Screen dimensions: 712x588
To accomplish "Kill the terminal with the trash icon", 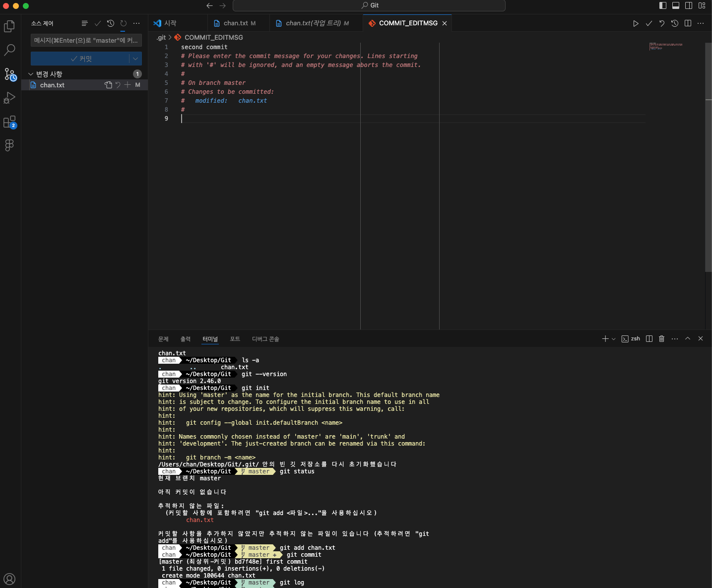I will (x=661, y=338).
